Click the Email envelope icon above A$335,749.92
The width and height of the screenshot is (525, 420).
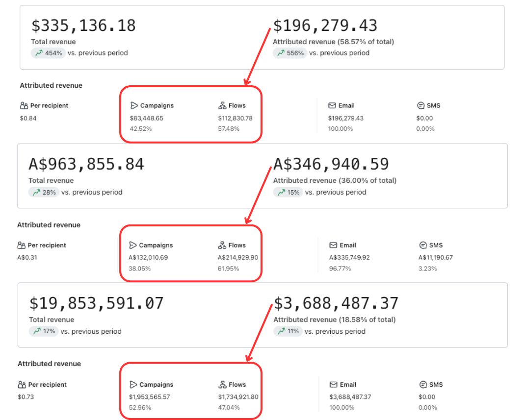click(333, 246)
